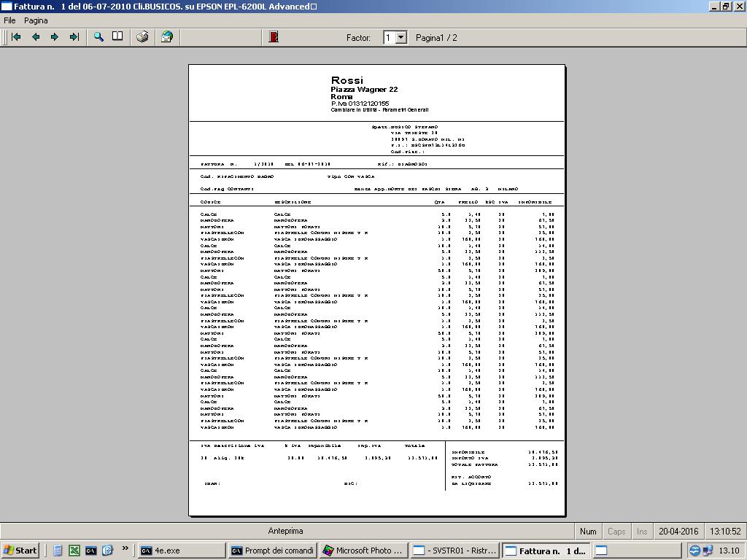Click the Start button
The width and height of the screenshot is (747, 560).
coord(20,551)
